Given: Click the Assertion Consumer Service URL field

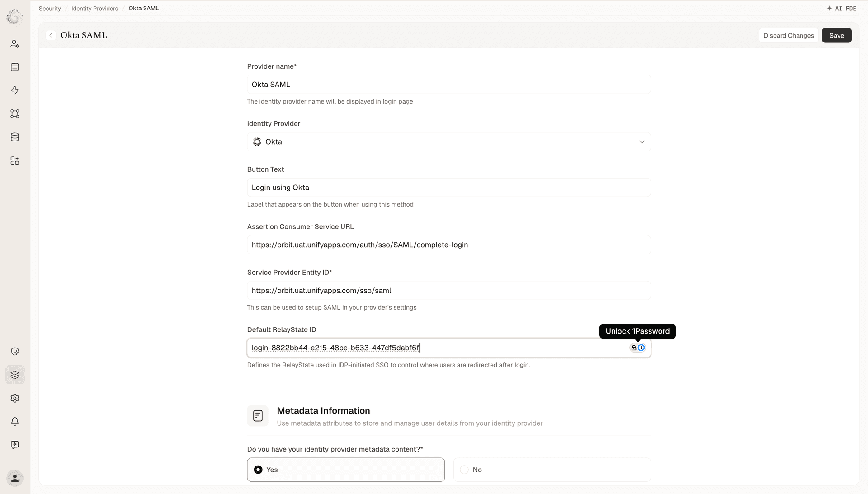Looking at the screenshot, I should (449, 245).
